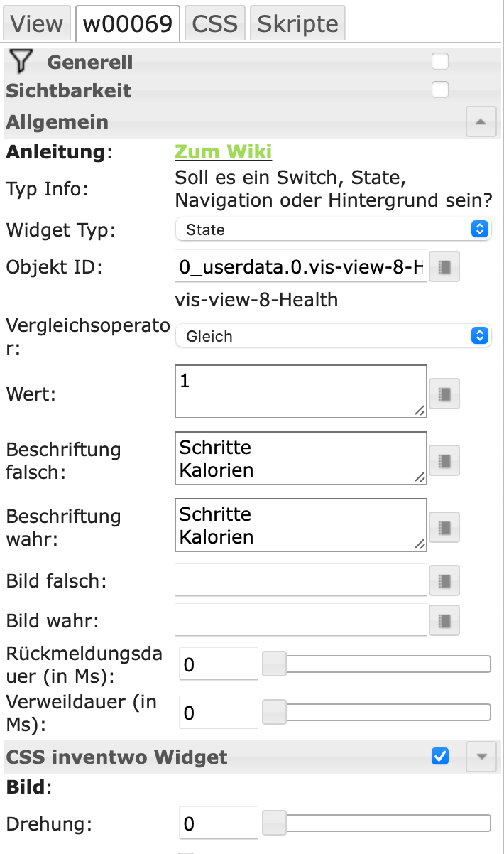The image size is (504, 854).
Task: Click into the Objekt ID text field
Action: tap(301, 267)
